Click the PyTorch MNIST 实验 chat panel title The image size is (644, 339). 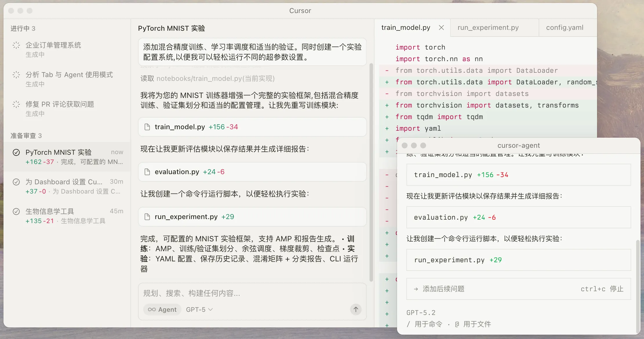pos(171,28)
